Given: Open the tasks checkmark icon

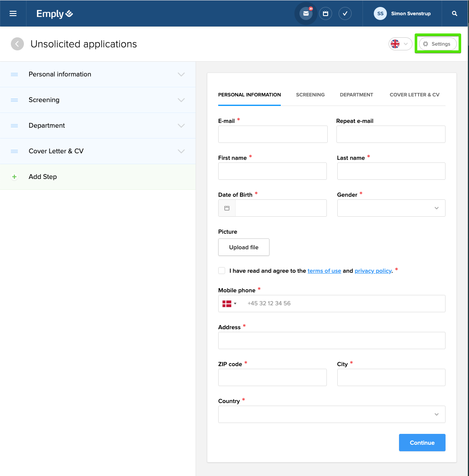Looking at the screenshot, I should pos(345,13).
